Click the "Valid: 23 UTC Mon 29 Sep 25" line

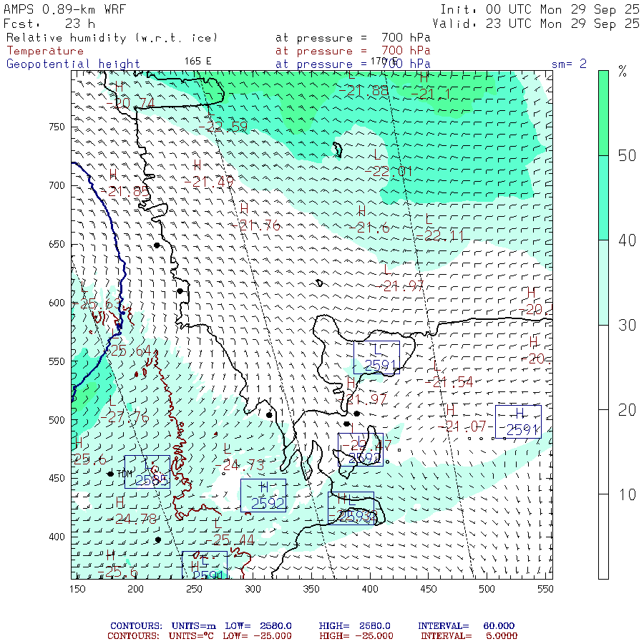click(x=535, y=24)
